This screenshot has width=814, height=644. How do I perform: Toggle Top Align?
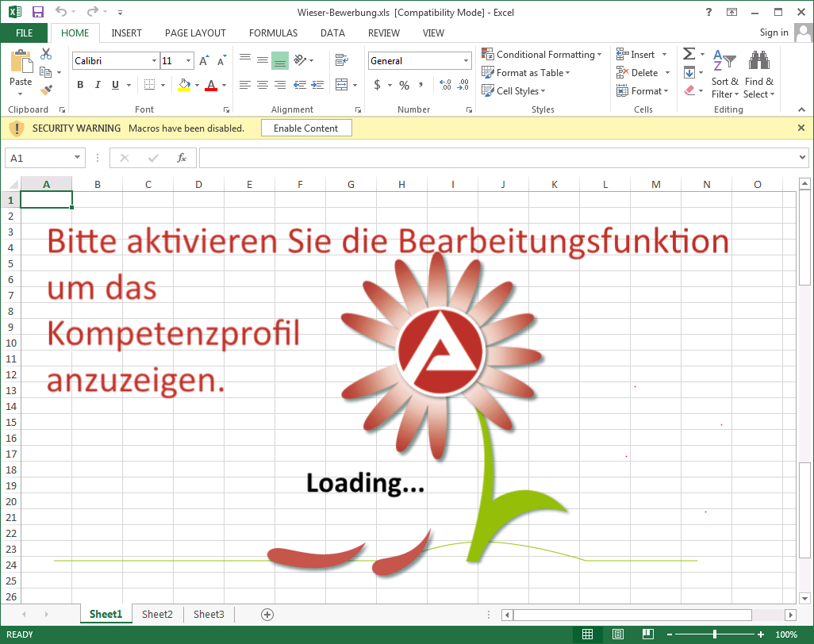click(245, 59)
